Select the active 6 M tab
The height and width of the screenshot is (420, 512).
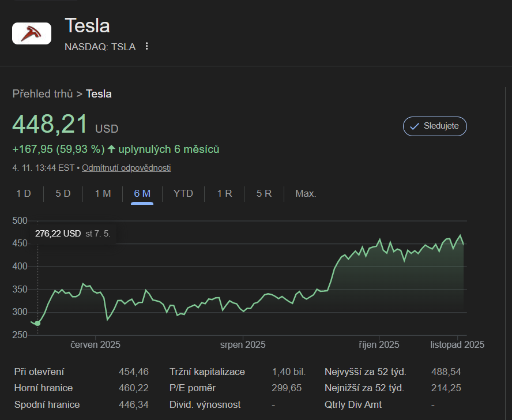pos(142,194)
